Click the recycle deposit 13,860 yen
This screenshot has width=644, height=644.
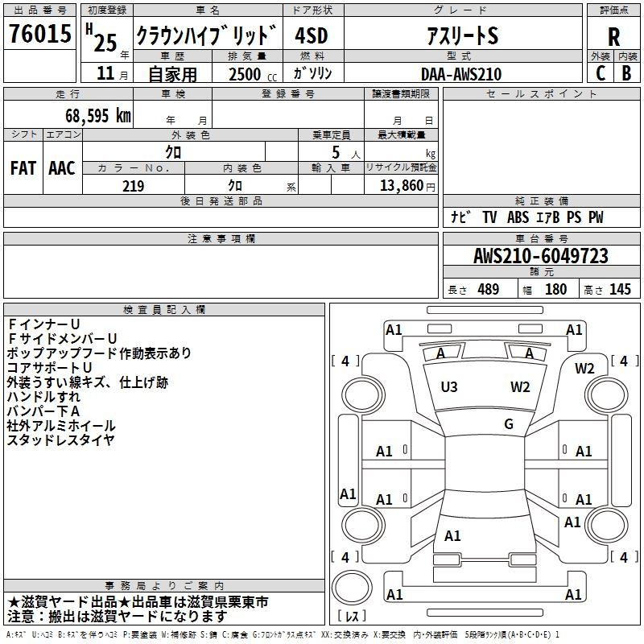[x=407, y=186]
